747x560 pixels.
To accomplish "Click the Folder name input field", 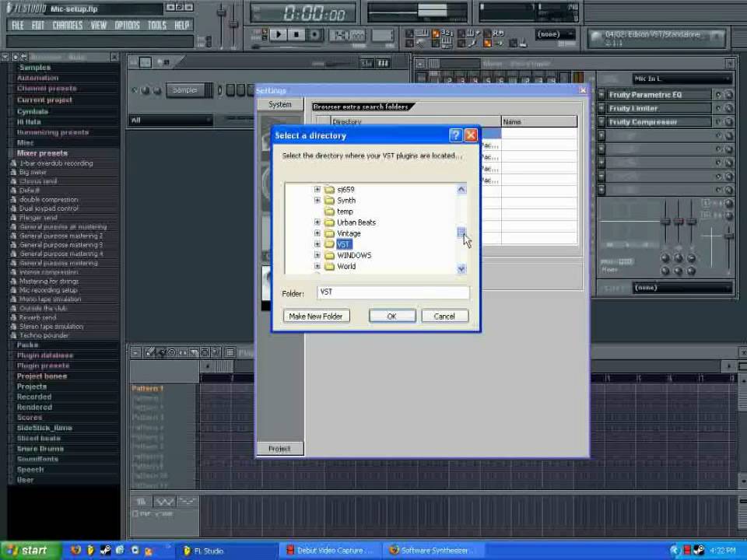I will [393, 292].
